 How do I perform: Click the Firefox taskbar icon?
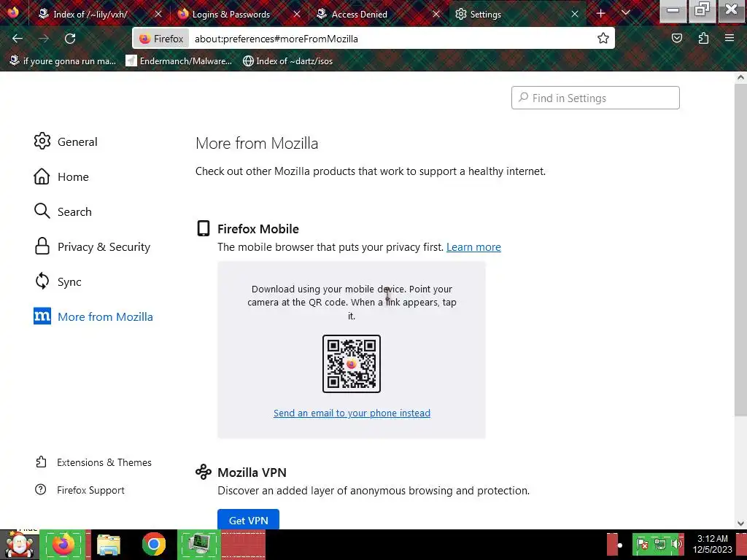63,545
